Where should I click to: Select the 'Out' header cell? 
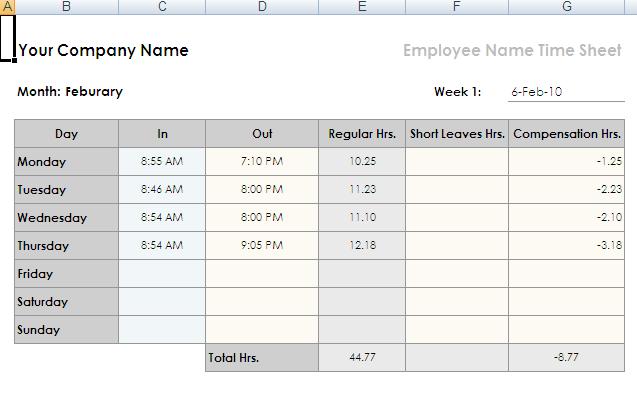coord(262,134)
